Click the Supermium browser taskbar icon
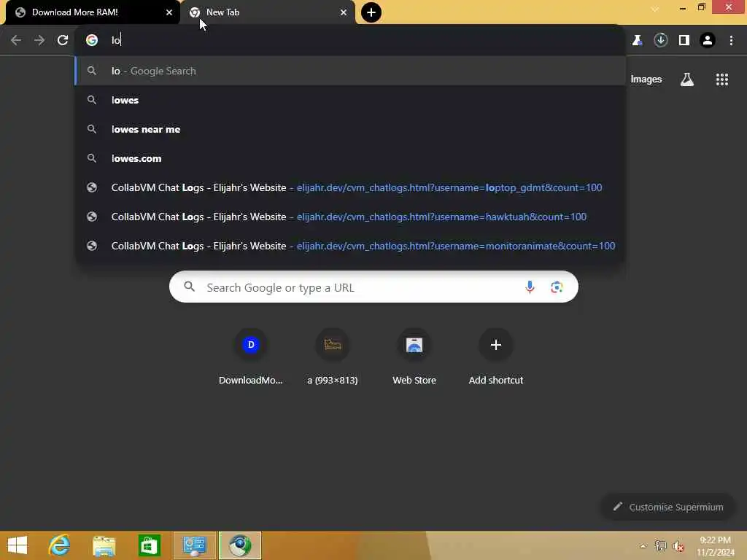 (x=239, y=545)
